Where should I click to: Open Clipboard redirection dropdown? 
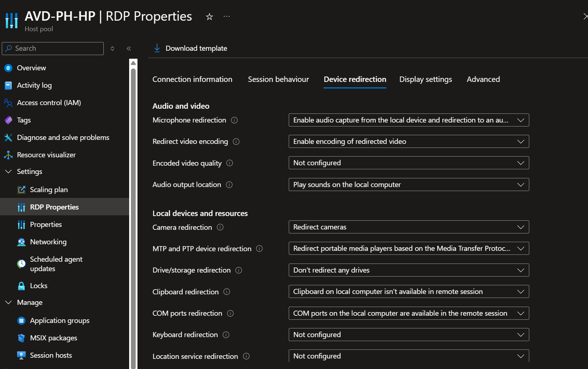(409, 291)
